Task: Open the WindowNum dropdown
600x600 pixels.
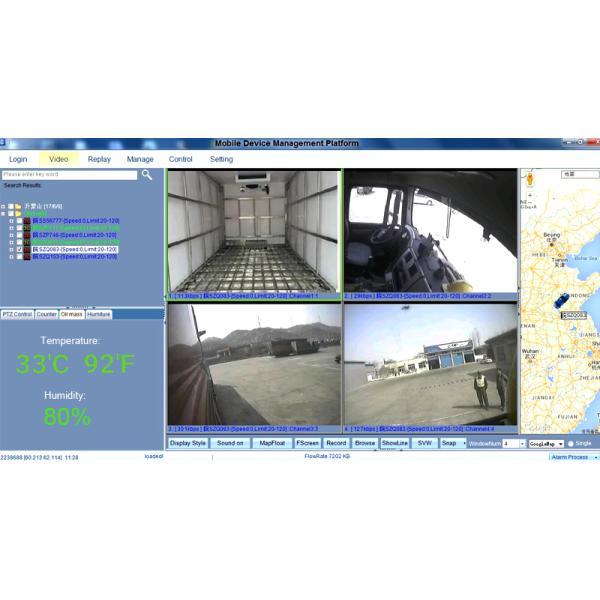Action: coord(520,443)
